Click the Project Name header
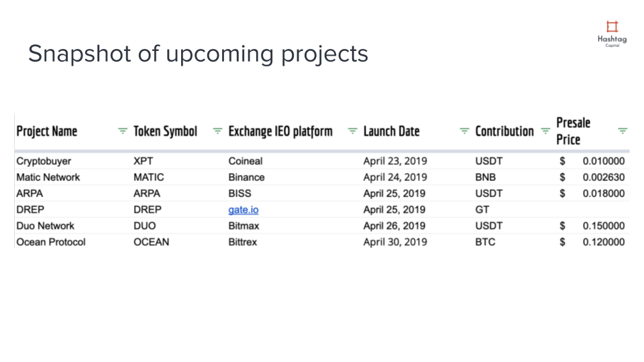 click(47, 131)
